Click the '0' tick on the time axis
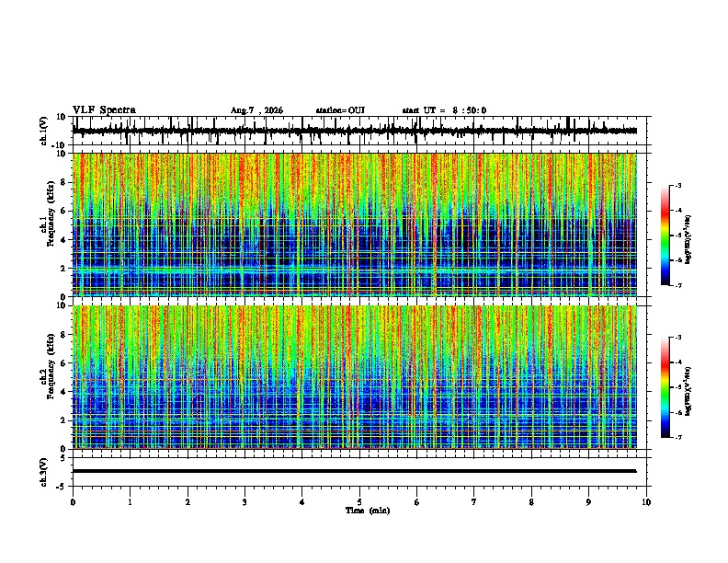Viewport: 728px width, 563px height. (x=73, y=502)
